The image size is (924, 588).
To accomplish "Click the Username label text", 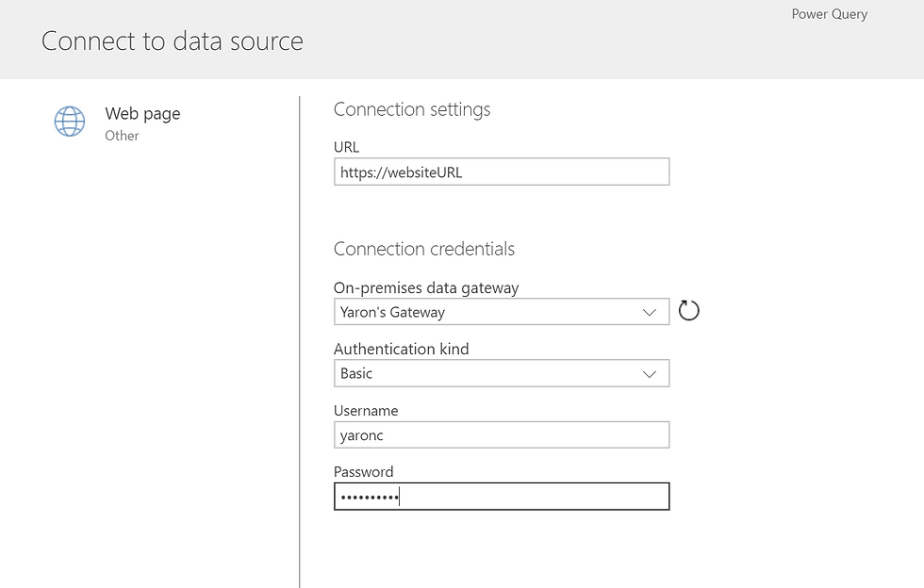I will coord(366,411).
